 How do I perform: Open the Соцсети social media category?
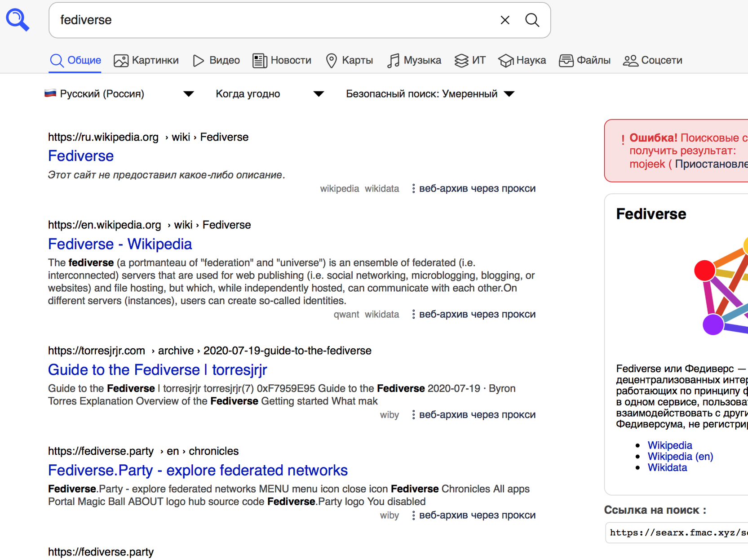pyautogui.click(x=652, y=60)
